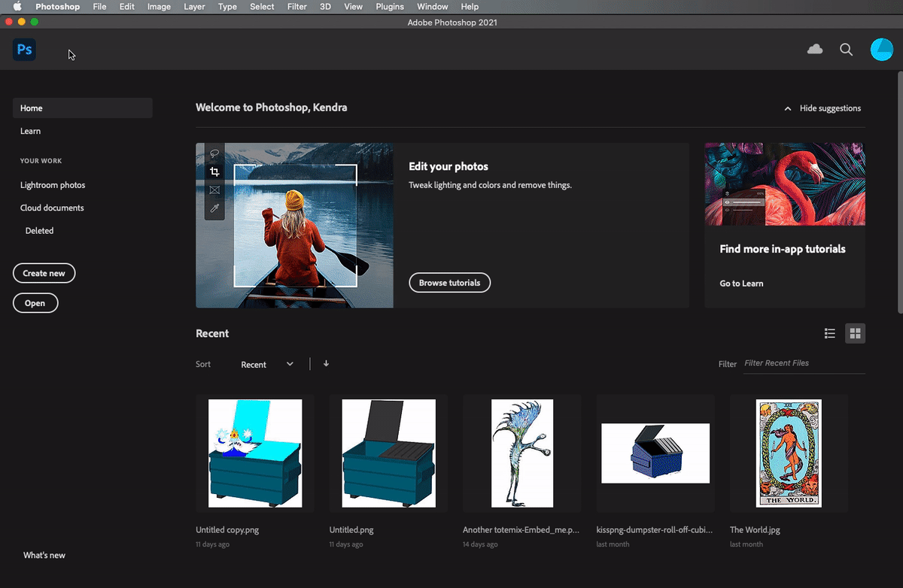Screen dimensions: 903x588
Task: Open the Untitled.png thumbnail
Action: click(x=388, y=453)
